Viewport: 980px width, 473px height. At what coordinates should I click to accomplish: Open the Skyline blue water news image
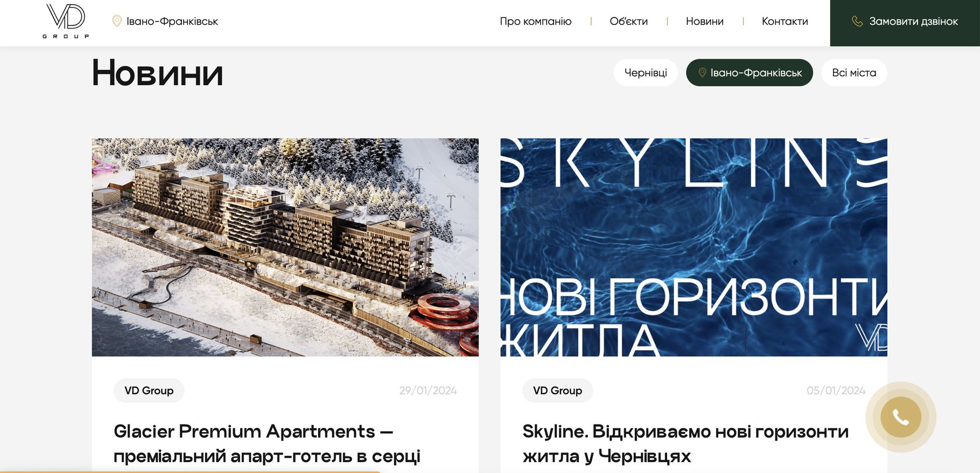(694, 247)
